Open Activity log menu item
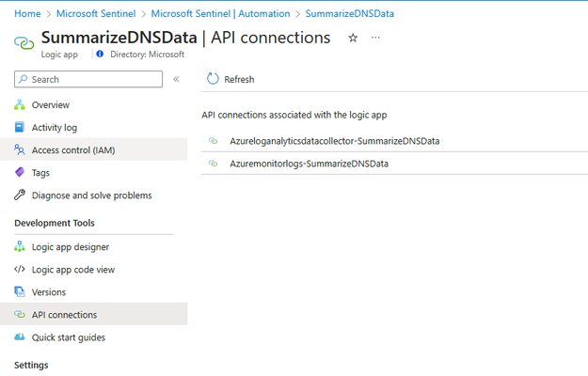588x376 pixels. [94, 128]
